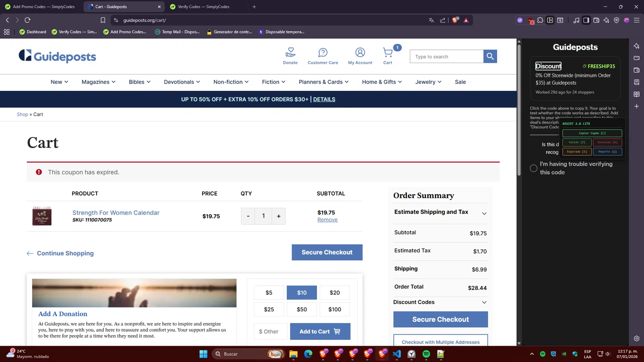
Task: Click the Expirado [S] button
Action: 577,151
